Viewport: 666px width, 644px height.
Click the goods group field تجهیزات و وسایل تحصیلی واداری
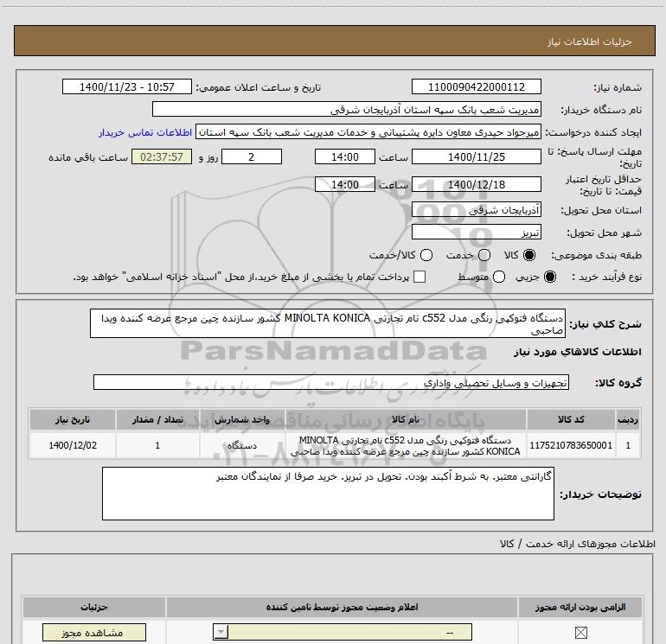[331, 382]
